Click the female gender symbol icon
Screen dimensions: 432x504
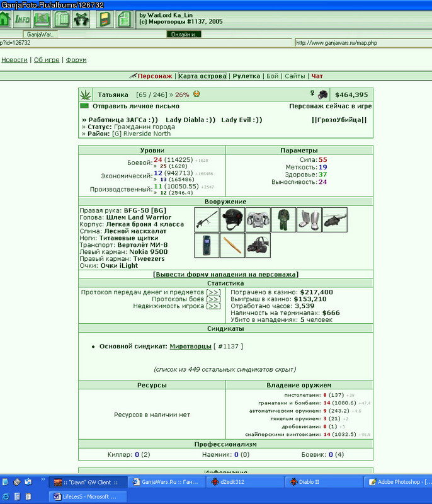(x=312, y=93)
